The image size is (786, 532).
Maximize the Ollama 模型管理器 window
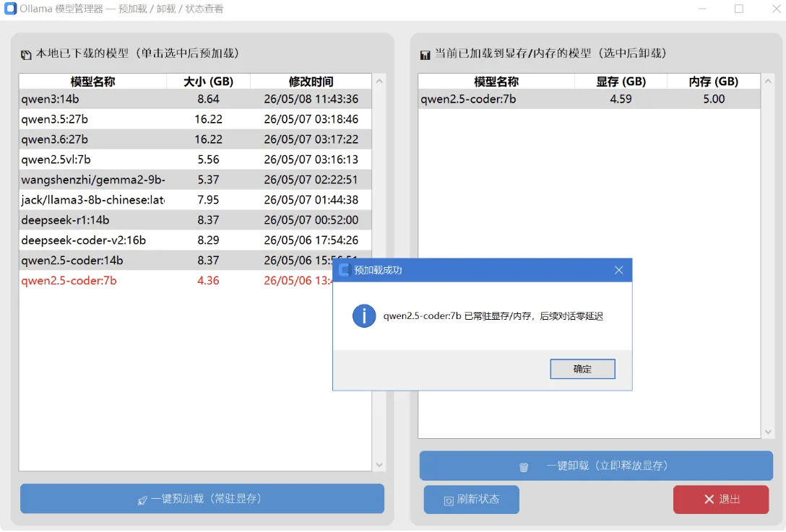[x=739, y=9]
